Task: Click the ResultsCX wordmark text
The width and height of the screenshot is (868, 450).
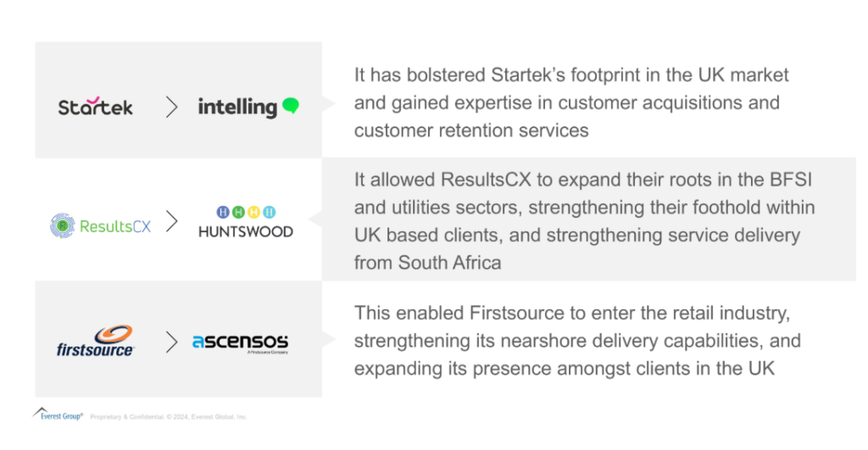Action: [115, 226]
